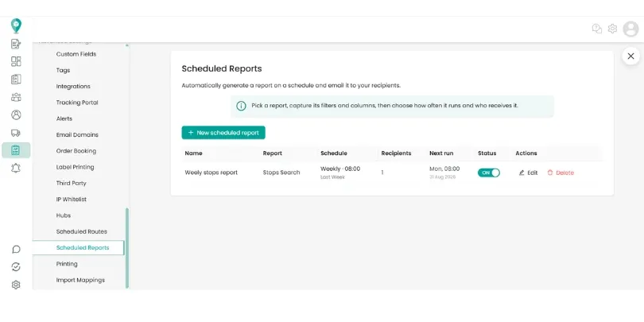Image resolution: width=644 pixels, height=322 pixels.
Task: Open the user circle icon in sidebar
Action: click(x=16, y=115)
